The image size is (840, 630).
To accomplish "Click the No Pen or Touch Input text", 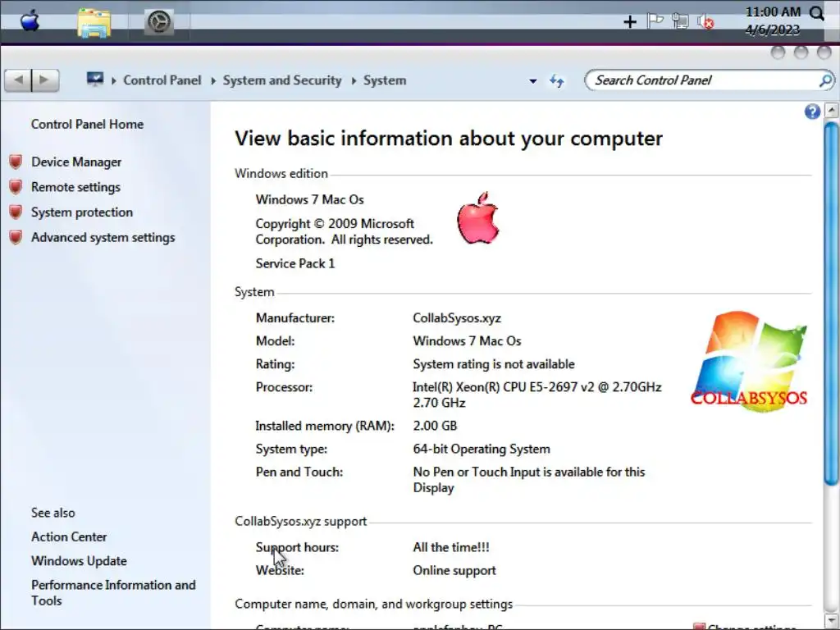I will (529, 480).
